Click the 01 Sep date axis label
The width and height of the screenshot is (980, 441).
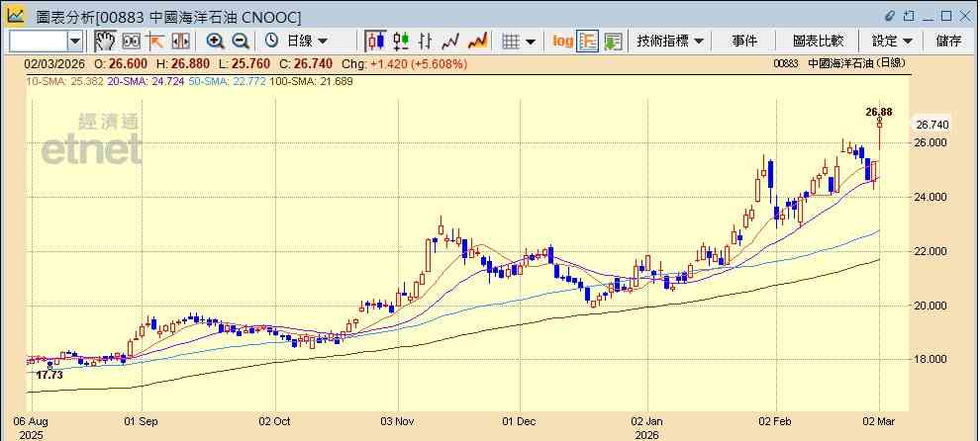(140, 421)
